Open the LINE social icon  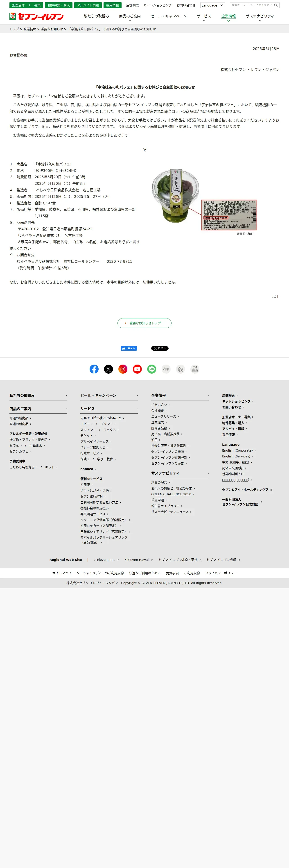click(x=152, y=369)
